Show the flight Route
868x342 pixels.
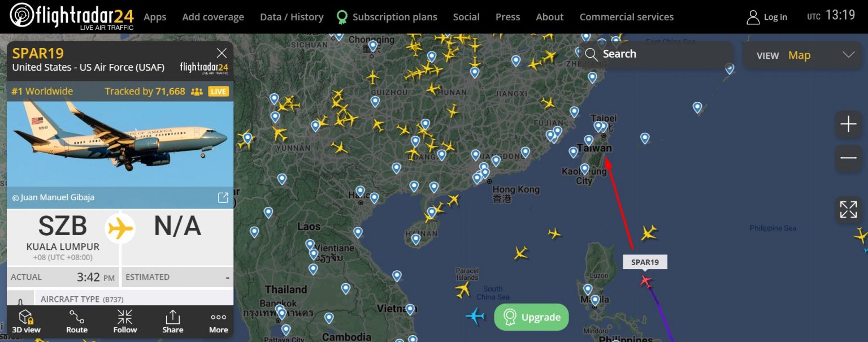(77, 322)
